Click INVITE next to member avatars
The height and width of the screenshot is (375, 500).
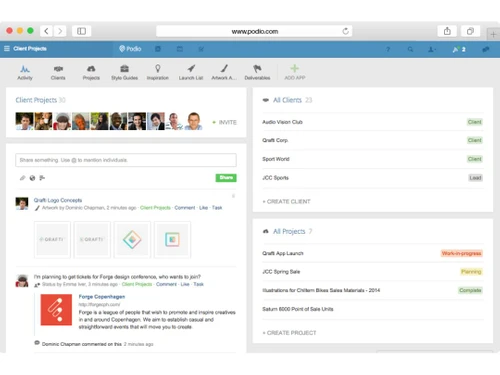click(225, 122)
